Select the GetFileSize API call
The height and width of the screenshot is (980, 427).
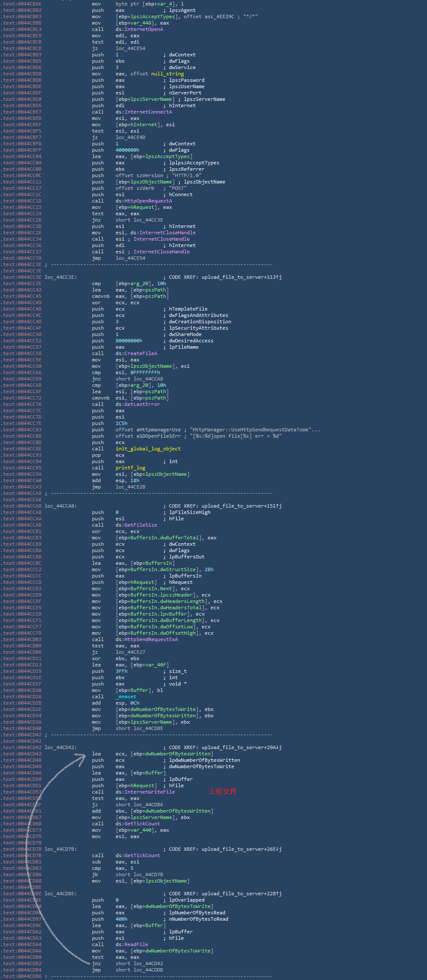click(x=141, y=525)
